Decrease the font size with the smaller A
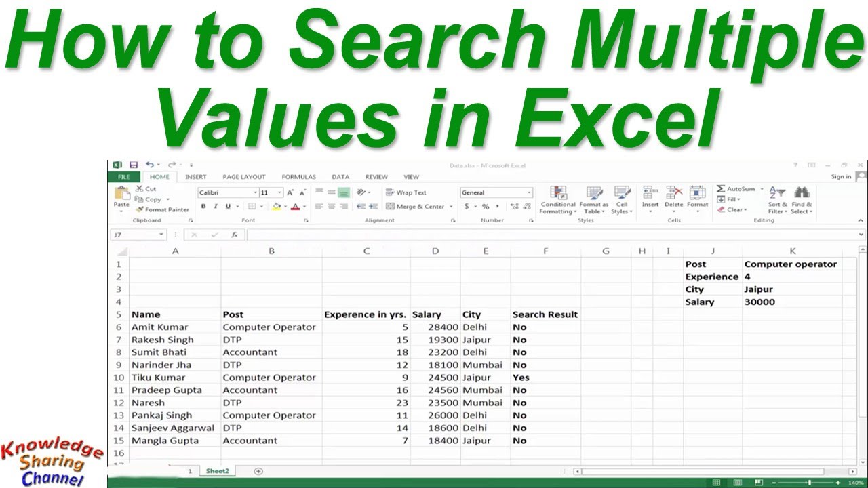This screenshot has width=868, height=488. click(x=302, y=192)
